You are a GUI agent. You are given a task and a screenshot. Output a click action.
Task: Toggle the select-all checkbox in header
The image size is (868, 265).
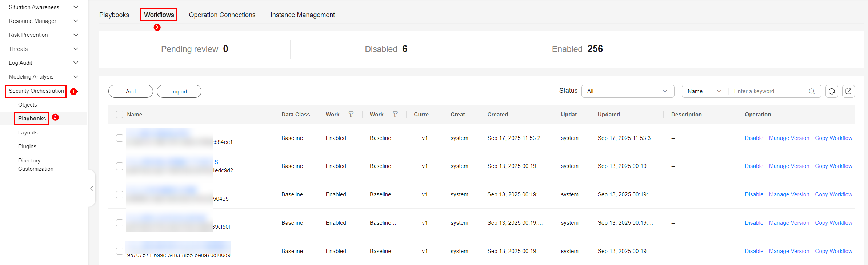tap(120, 115)
